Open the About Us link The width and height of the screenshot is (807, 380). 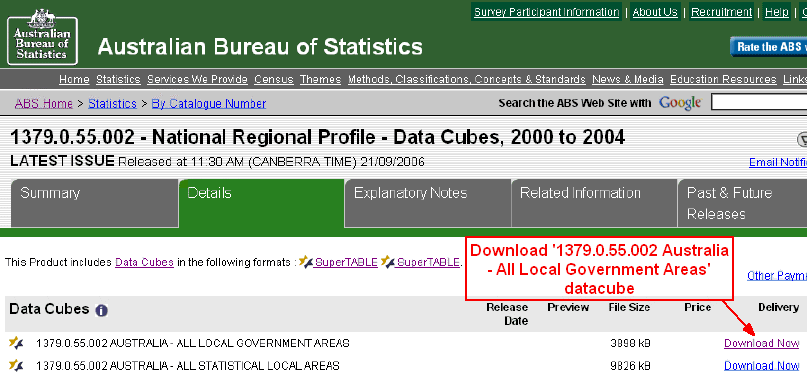pyautogui.click(x=655, y=12)
